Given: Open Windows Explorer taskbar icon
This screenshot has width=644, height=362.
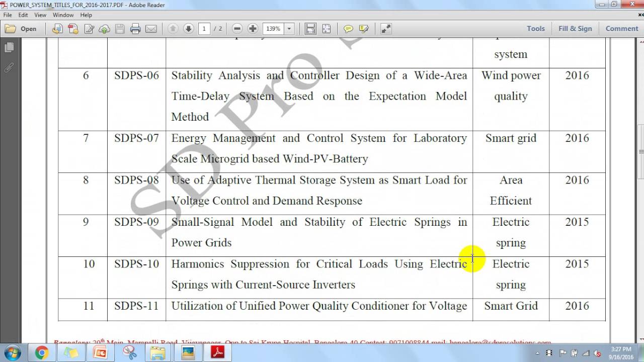Looking at the screenshot, I should (x=158, y=353).
